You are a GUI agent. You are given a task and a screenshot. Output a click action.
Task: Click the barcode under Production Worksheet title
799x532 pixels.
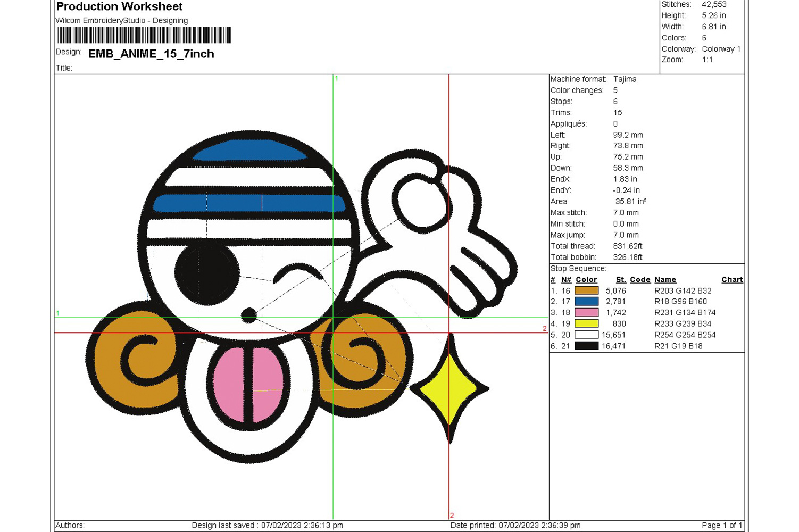[144, 35]
